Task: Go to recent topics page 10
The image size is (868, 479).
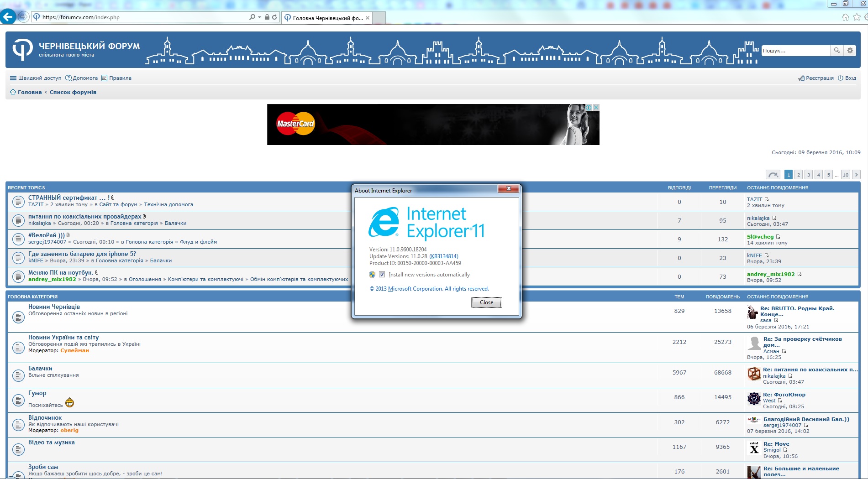Action: pos(846,175)
